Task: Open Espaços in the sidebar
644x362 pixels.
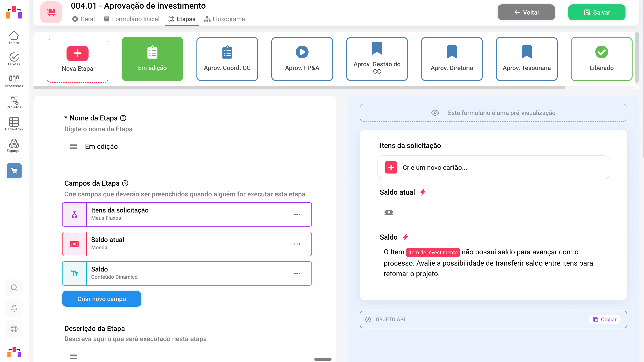Action: pos(14,146)
